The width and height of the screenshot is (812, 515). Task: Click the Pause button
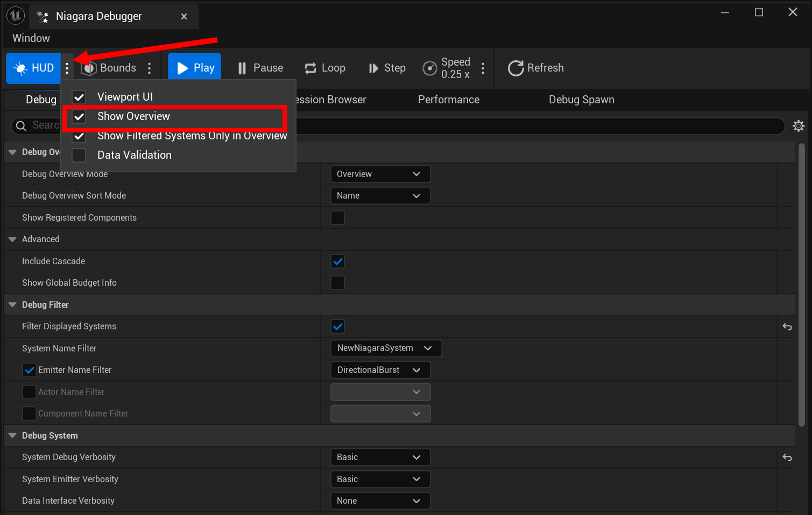pyautogui.click(x=260, y=68)
